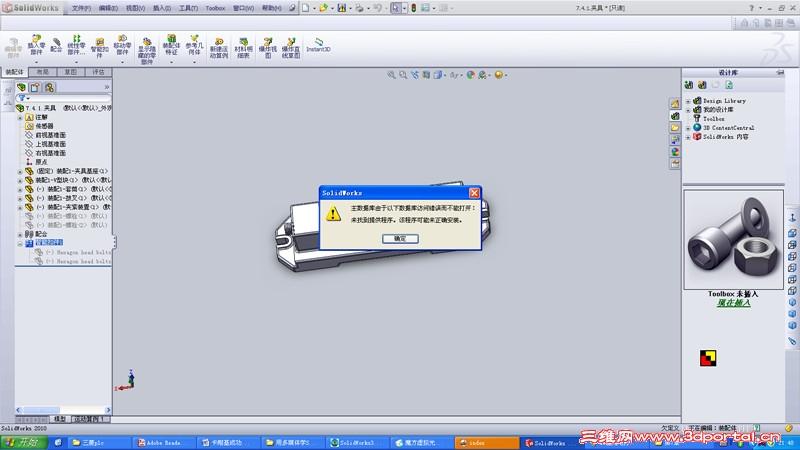Open dropdown arrow under 线性零部件

click(77, 62)
